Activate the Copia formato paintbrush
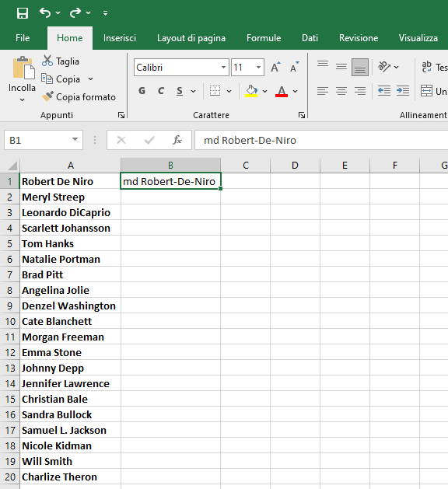Screen dimensions: 448x489 79,97
